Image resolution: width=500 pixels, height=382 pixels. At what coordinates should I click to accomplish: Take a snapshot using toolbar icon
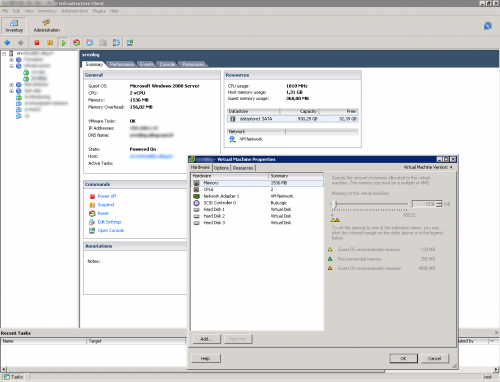coord(89,43)
